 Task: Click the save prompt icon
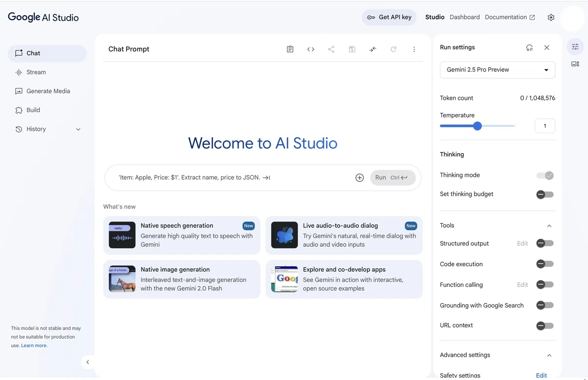(x=352, y=49)
